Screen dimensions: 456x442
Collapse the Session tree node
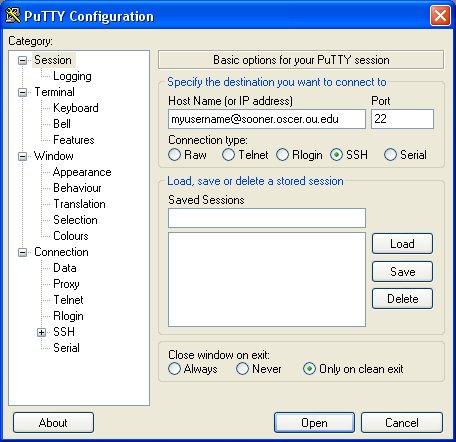pyautogui.click(x=22, y=60)
